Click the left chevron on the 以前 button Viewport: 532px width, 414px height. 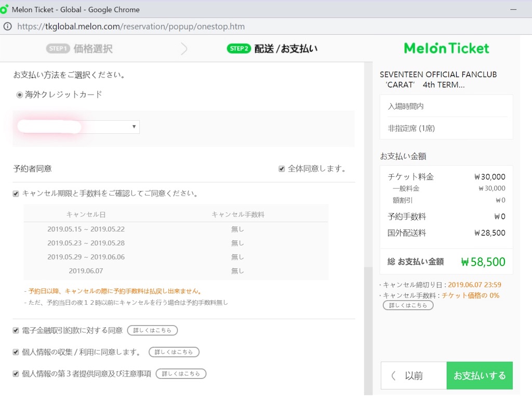click(x=394, y=375)
